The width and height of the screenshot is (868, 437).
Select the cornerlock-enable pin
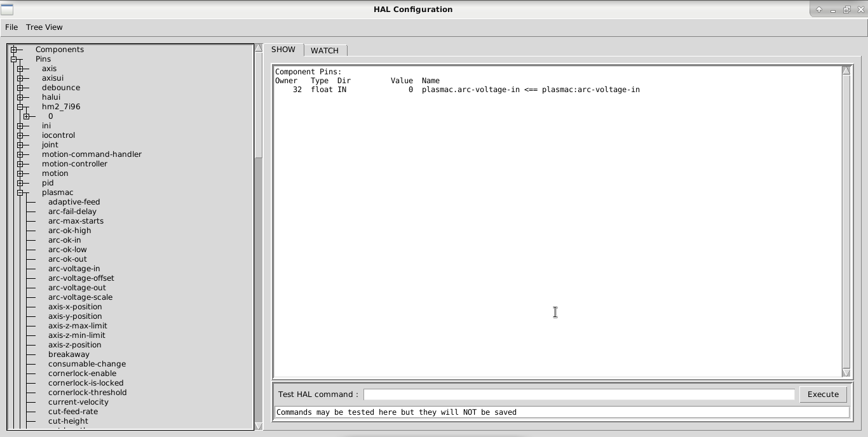tap(82, 373)
